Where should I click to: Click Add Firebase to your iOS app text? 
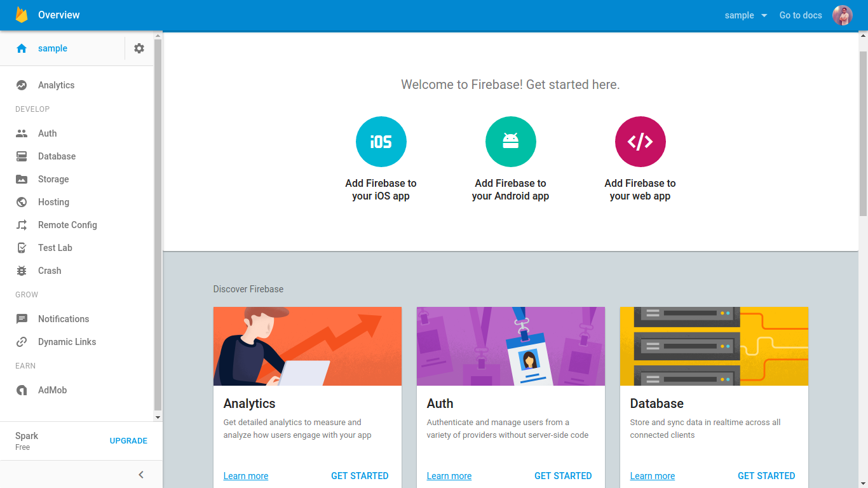pos(381,189)
